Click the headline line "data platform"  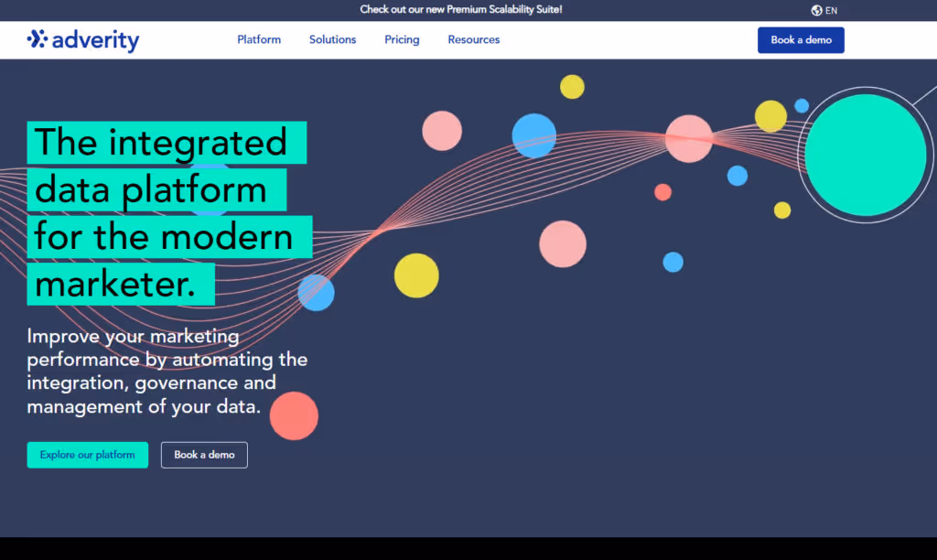click(x=156, y=189)
